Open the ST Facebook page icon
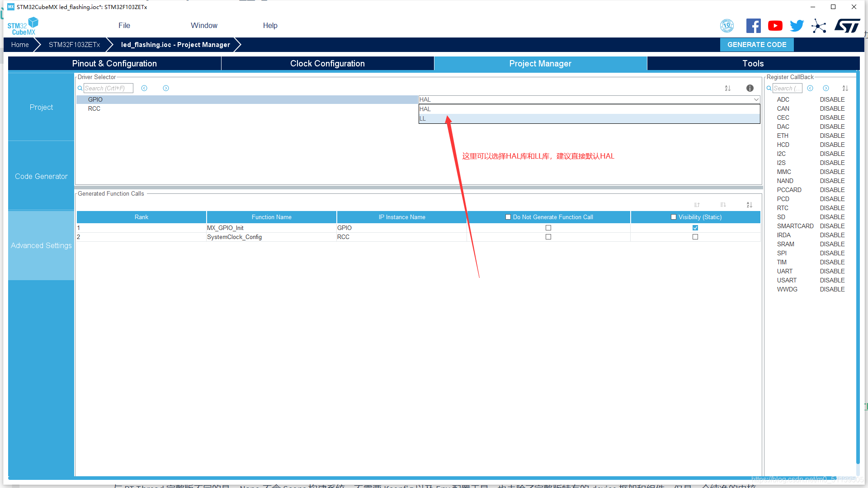This screenshot has height=488, width=868. click(753, 26)
